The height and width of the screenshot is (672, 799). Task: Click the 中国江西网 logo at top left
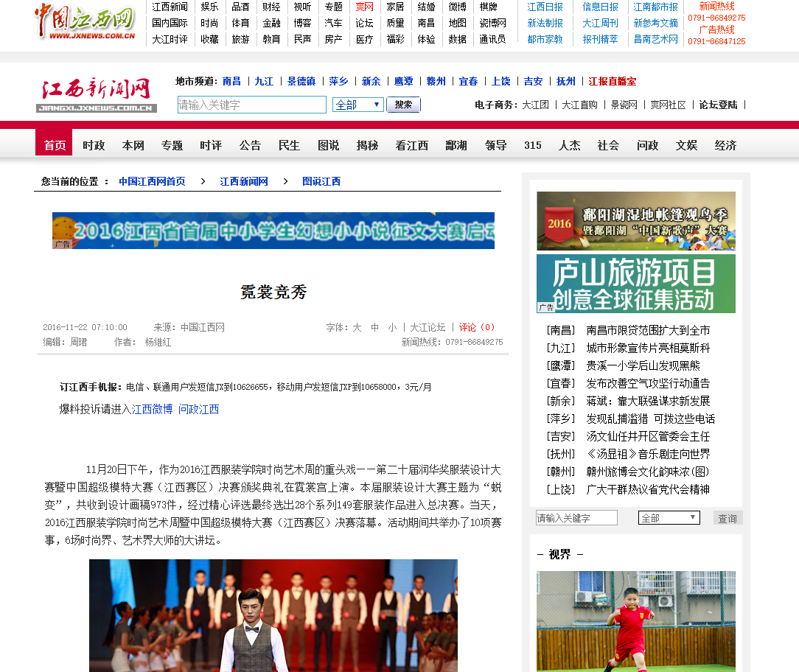pos(85,22)
